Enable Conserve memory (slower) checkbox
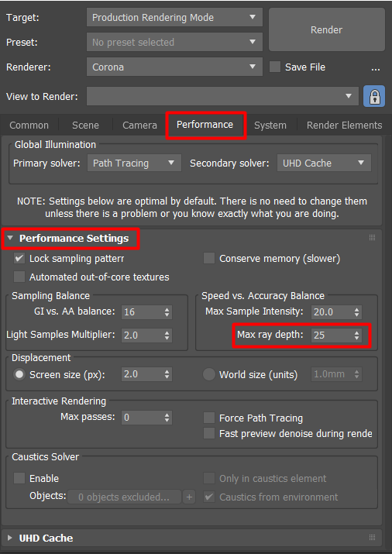The height and width of the screenshot is (554, 392). coord(209,258)
